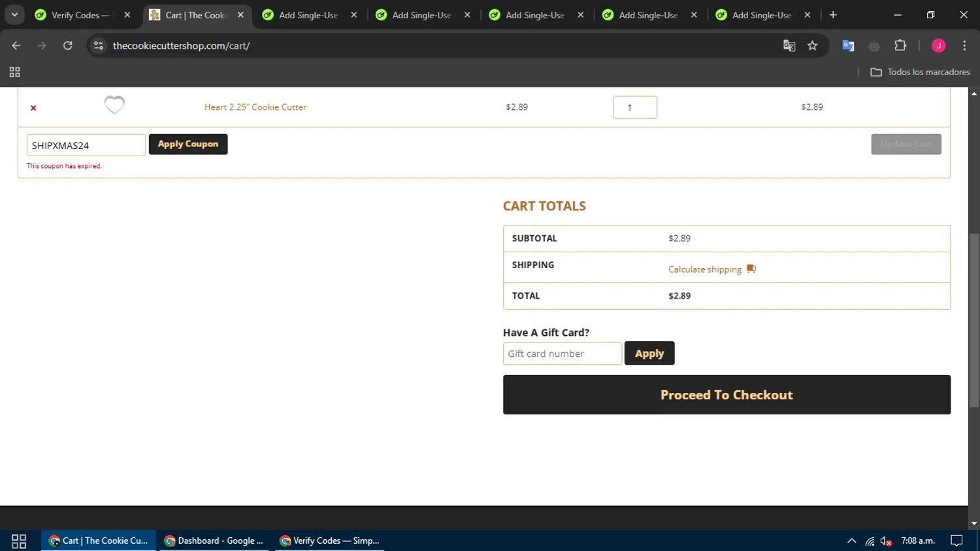Open the muted volume icon in tray

click(x=886, y=541)
